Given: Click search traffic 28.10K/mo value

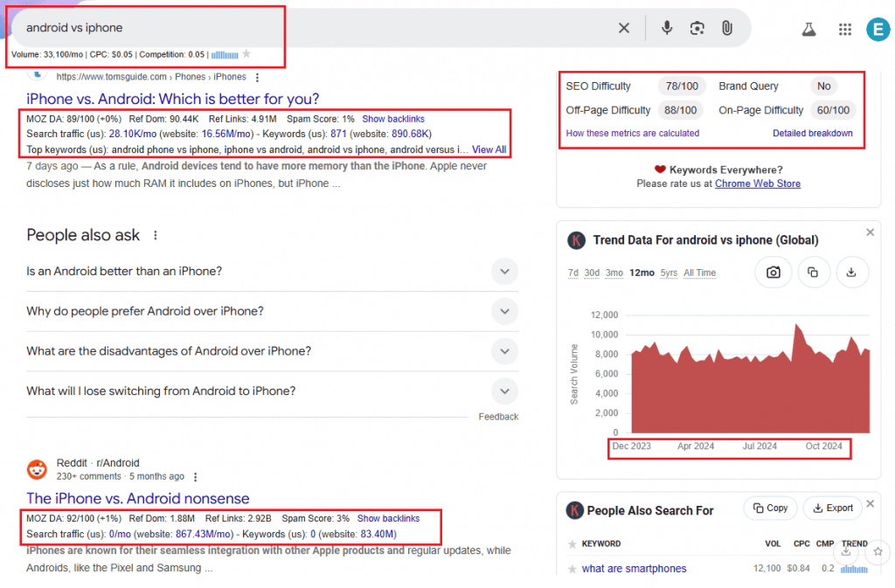Looking at the screenshot, I should tap(133, 134).
